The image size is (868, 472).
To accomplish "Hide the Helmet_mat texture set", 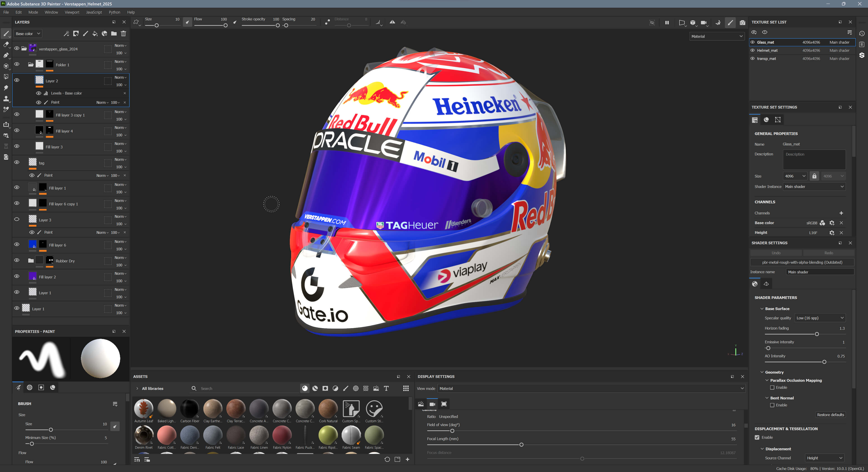I will [x=752, y=50].
